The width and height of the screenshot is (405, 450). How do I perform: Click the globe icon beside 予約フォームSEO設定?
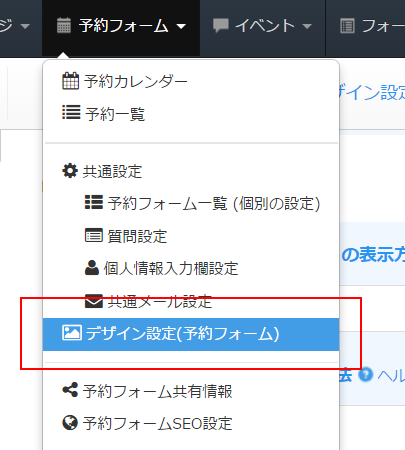(x=70, y=423)
